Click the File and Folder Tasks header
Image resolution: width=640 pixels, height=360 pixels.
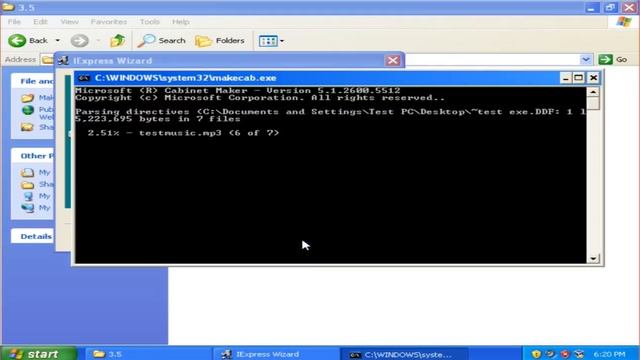coord(33,81)
